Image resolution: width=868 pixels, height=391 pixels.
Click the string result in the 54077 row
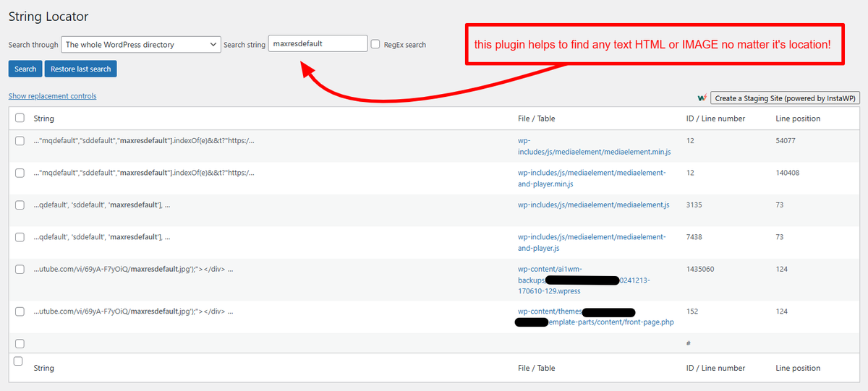point(144,141)
